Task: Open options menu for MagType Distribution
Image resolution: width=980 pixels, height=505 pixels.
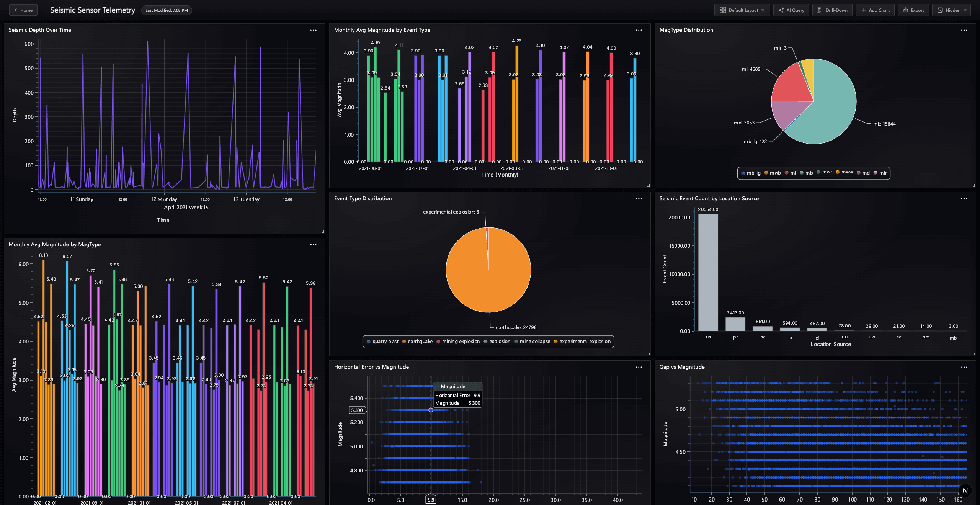Action: pos(964,30)
